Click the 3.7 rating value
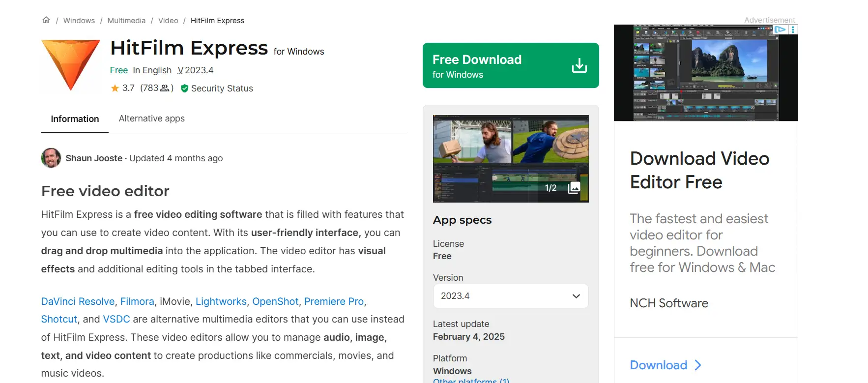Viewport: 868px width, 383px height. point(128,88)
